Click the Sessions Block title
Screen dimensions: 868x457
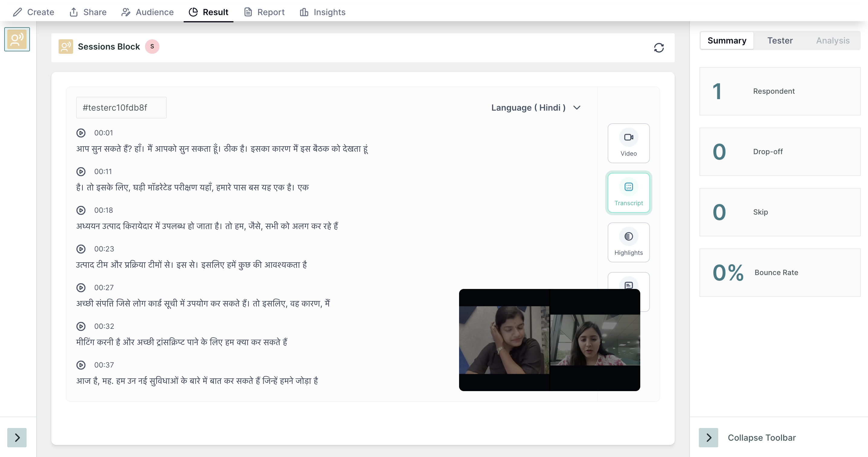pos(108,47)
